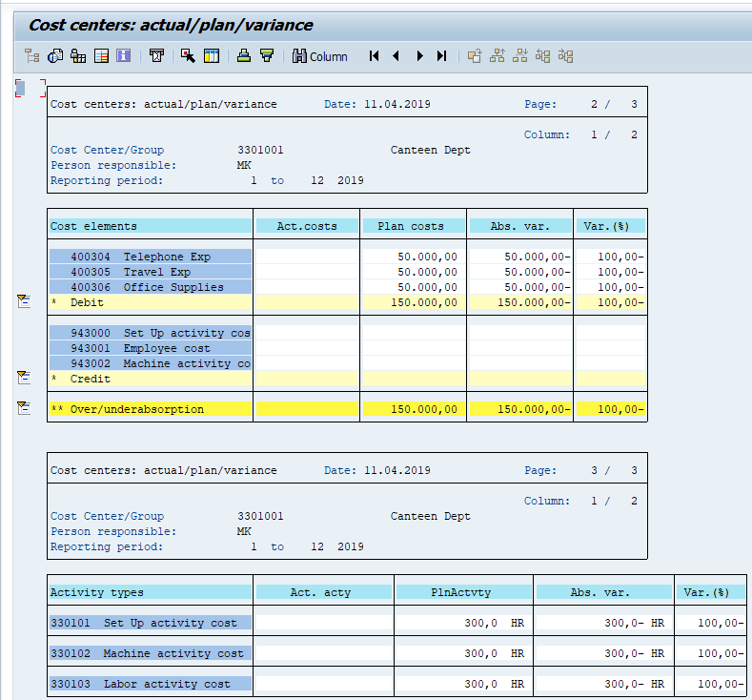Click the information icon in toolbar
The image size is (752, 700).
pos(123,56)
